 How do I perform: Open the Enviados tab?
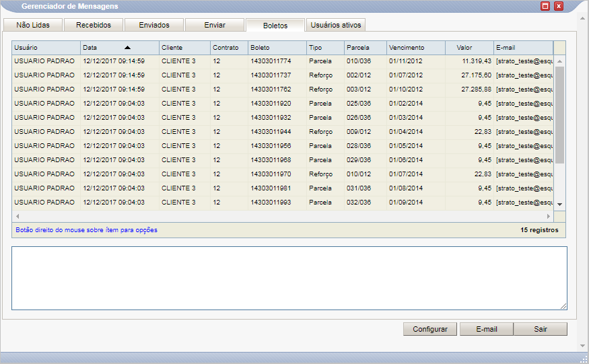pos(154,25)
